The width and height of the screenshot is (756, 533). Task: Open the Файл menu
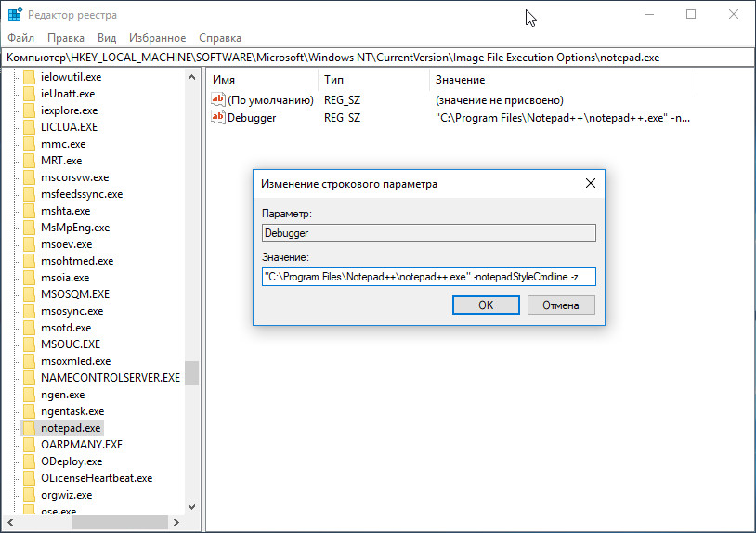point(20,38)
